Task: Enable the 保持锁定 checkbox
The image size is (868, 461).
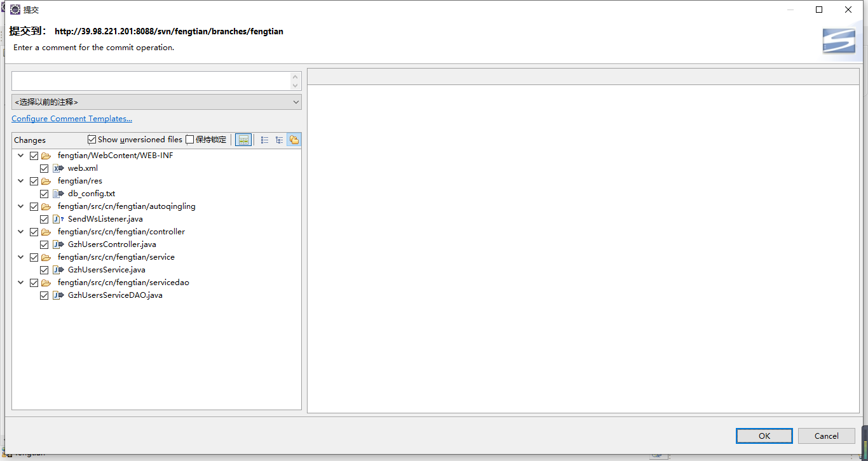Action: (190, 140)
